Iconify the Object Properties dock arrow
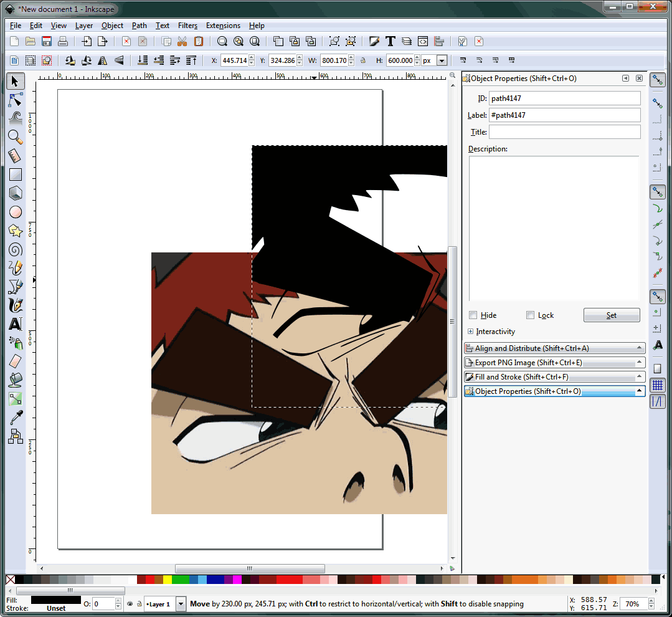Screen dimensions: 672x617 [626, 78]
